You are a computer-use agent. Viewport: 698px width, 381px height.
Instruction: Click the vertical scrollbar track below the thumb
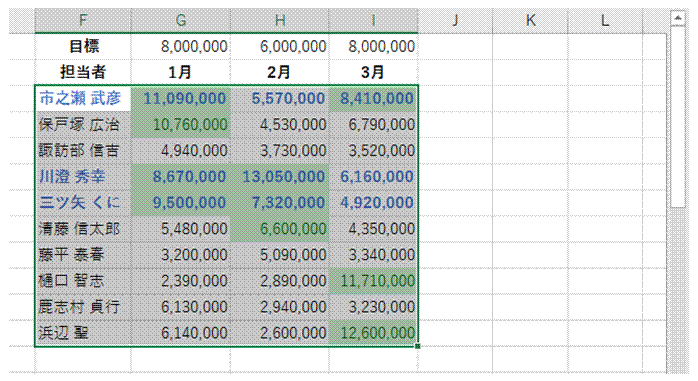pos(678,289)
